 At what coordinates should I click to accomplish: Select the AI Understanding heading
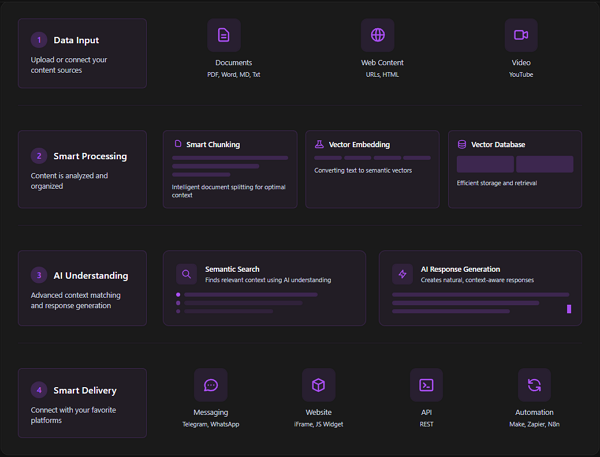tap(91, 276)
